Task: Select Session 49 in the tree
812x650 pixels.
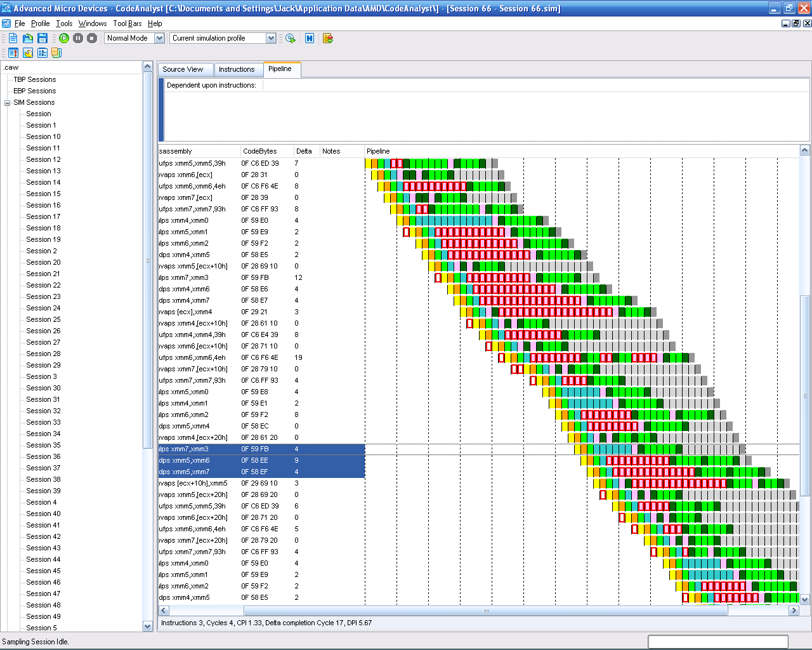Action: [43, 617]
